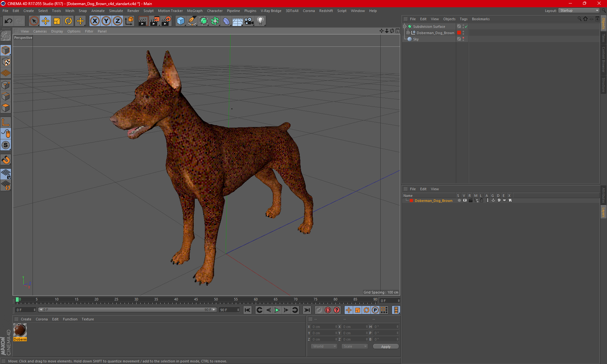Toggle X axis lock
Viewport: 607px width, 364px height.
95,21
